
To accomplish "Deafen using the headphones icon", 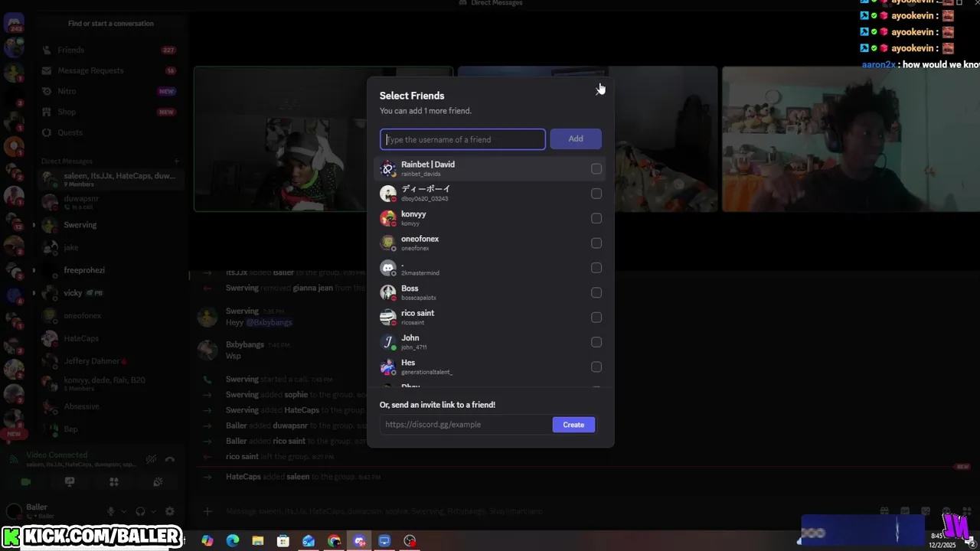I will click(140, 511).
